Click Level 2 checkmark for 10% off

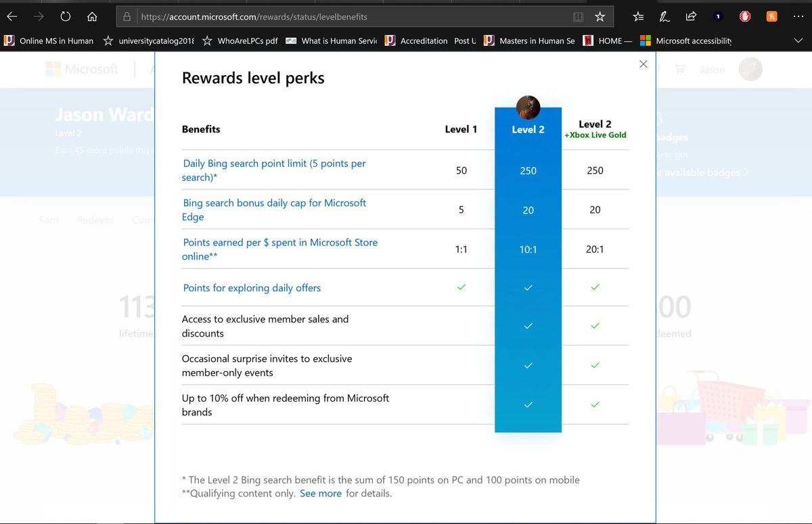(528, 404)
